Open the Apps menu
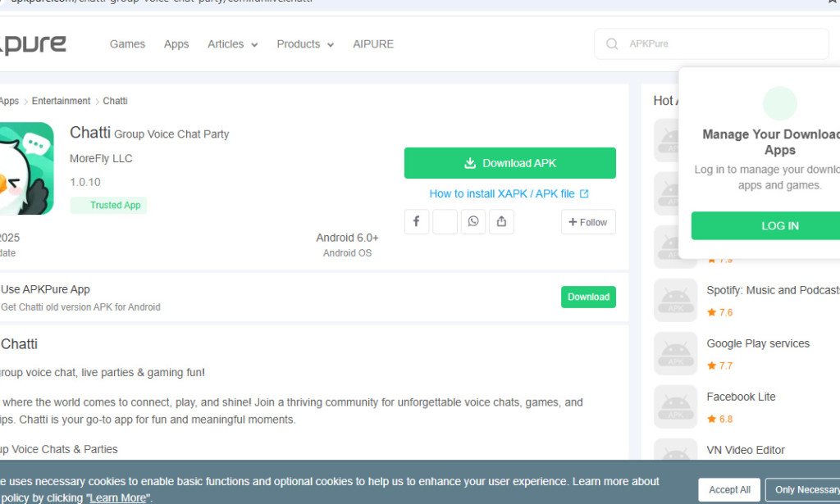The height and width of the screenshot is (504, 840). [176, 43]
